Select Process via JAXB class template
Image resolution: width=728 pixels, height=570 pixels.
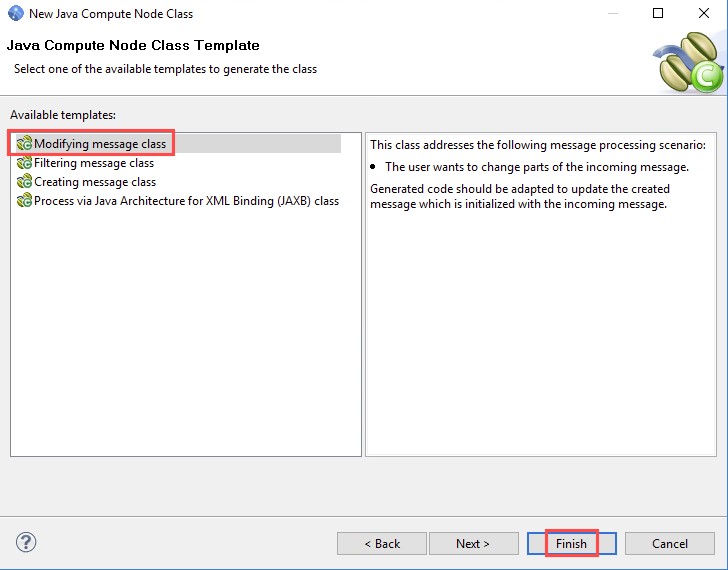(x=186, y=201)
